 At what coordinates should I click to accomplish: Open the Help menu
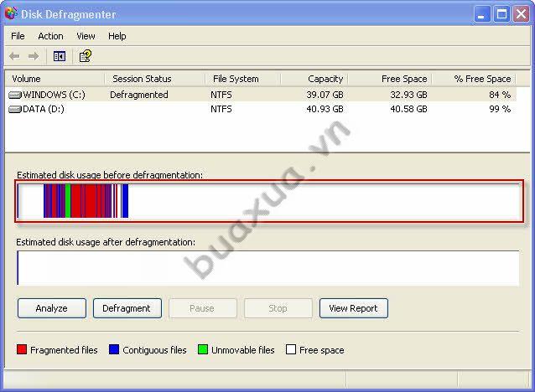(117, 36)
